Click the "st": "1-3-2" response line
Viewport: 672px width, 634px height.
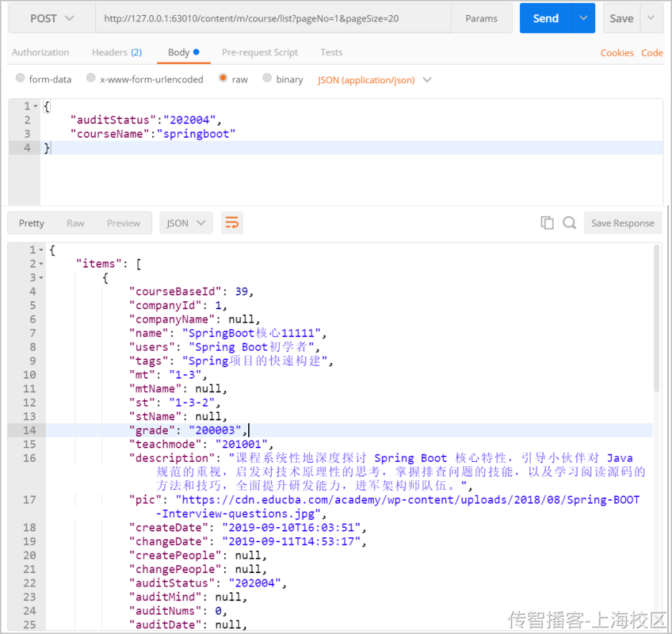(x=175, y=402)
